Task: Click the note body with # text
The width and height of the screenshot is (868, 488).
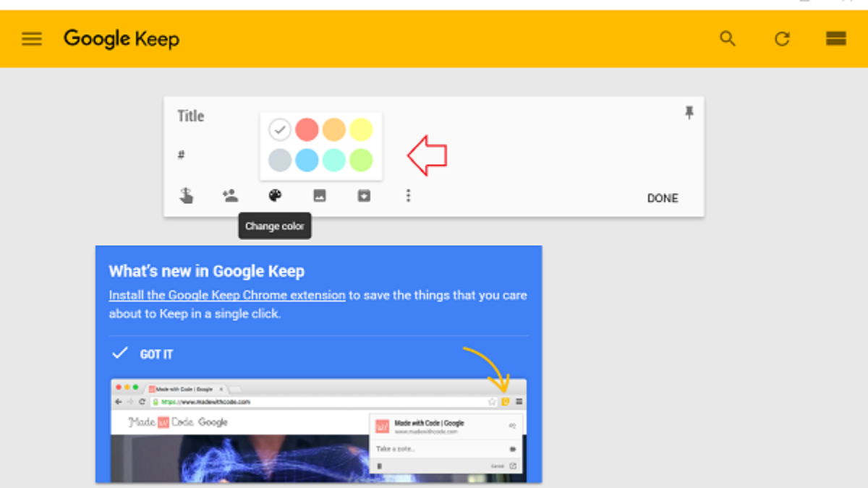Action: click(182, 155)
